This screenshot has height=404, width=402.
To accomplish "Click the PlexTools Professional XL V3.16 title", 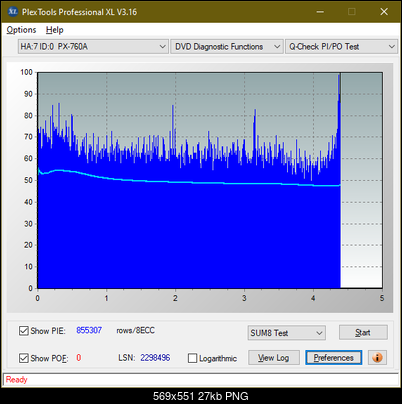I will click(79, 12).
